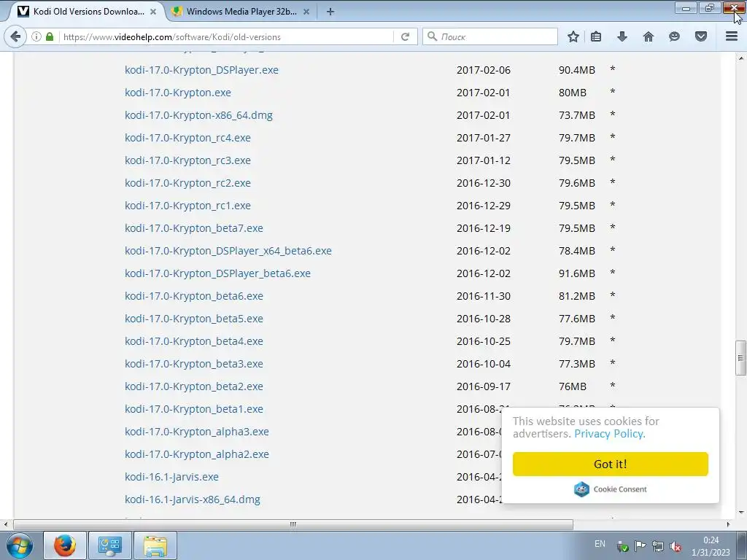Download kodi-17.0-Krypton_DSPlayer.exe

click(x=201, y=70)
